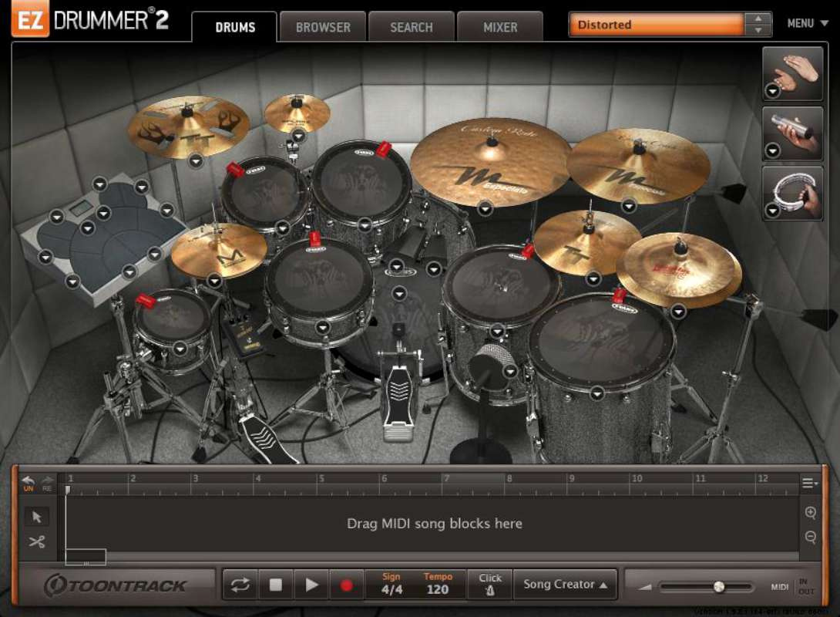The height and width of the screenshot is (617, 840).
Task: Open the BROWSER tab
Action: 322,26
